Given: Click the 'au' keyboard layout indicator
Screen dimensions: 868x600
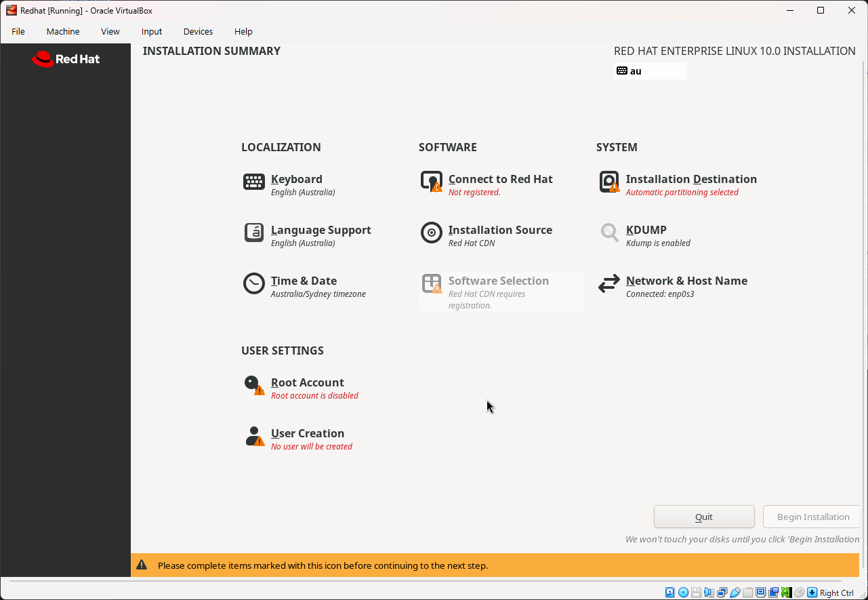Looking at the screenshot, I should [x=650, y=71].
